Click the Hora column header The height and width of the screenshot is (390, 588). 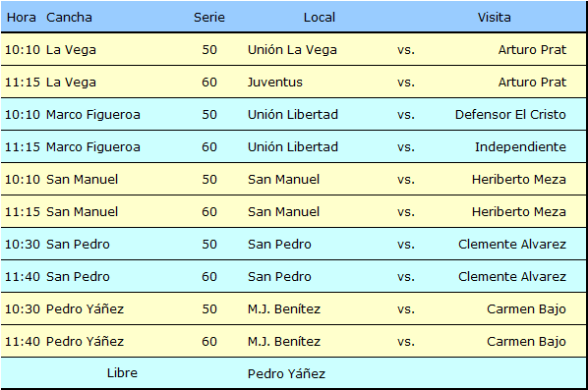(x=22, y=18)
